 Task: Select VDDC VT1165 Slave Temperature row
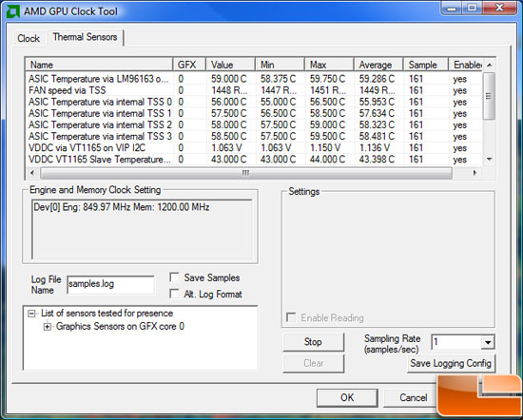[254, 160]
